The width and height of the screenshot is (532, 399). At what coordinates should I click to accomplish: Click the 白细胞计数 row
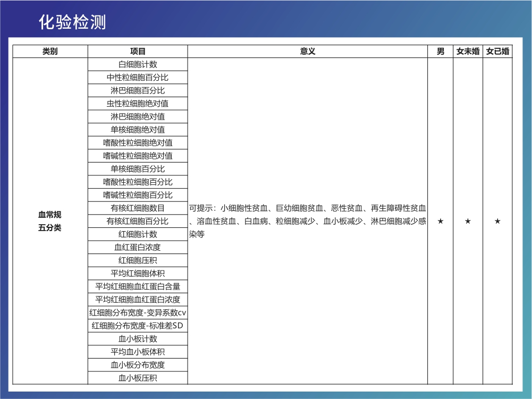[138, 64]
